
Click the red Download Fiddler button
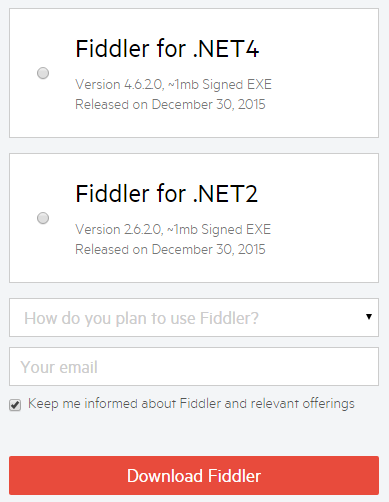click(x=194, y=476)
